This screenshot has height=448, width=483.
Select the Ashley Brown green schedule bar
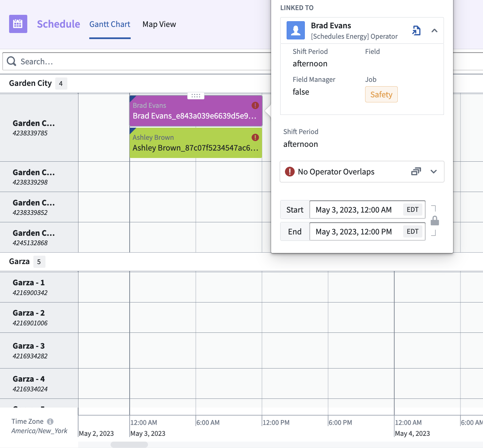coord(196,143)
